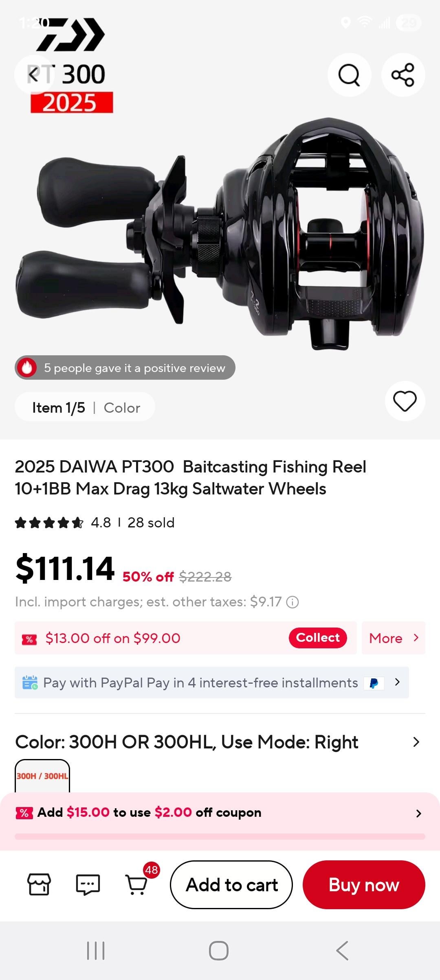Collect the $13.00 off coupon
440x980 pixels.
318,638
